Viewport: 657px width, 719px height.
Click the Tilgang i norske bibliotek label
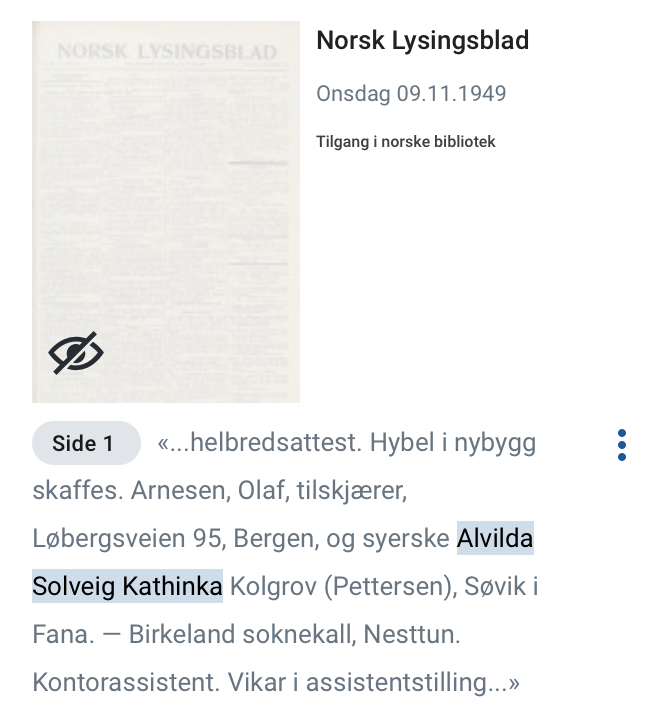tap(406, 141)
